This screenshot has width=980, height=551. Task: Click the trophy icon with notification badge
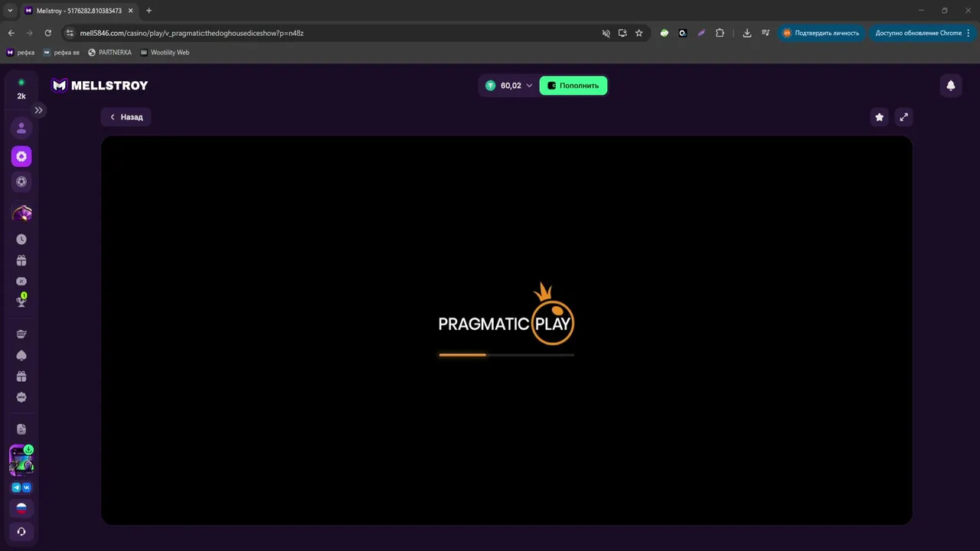pos(21,301)
